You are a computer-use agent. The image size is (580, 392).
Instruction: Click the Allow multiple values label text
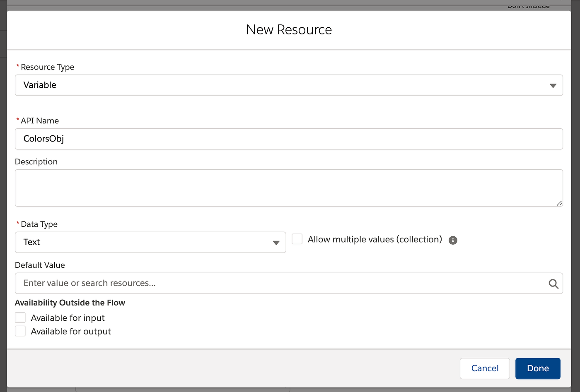375,240
